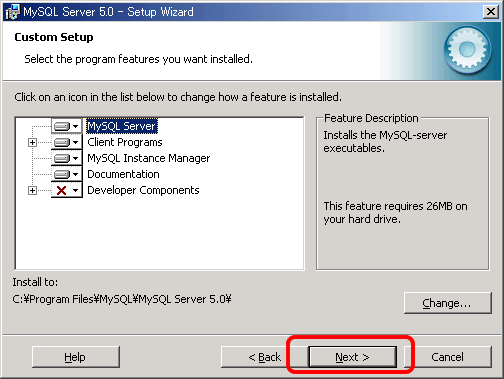Open the Documentation feature install dropdown

click(x=67, y=174)
